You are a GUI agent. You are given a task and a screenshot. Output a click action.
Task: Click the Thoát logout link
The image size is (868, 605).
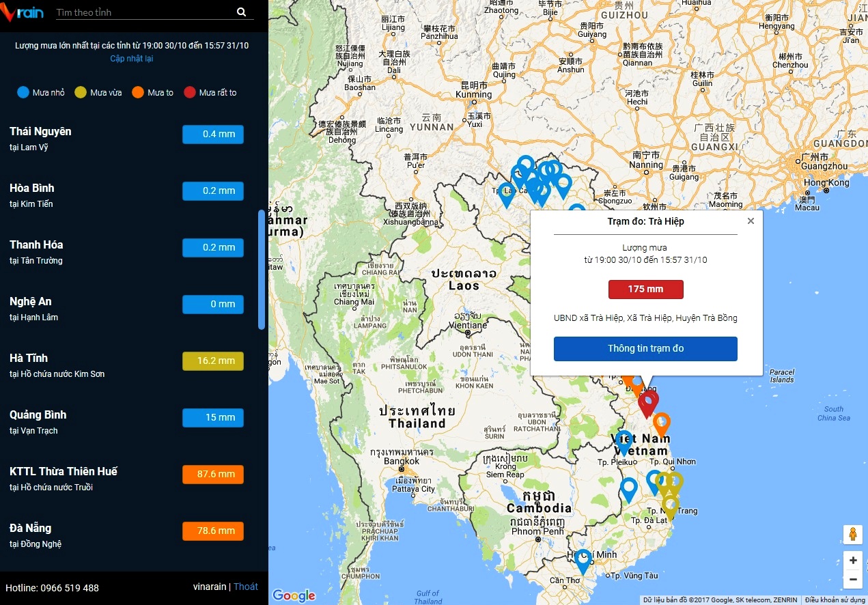[246, 587]
